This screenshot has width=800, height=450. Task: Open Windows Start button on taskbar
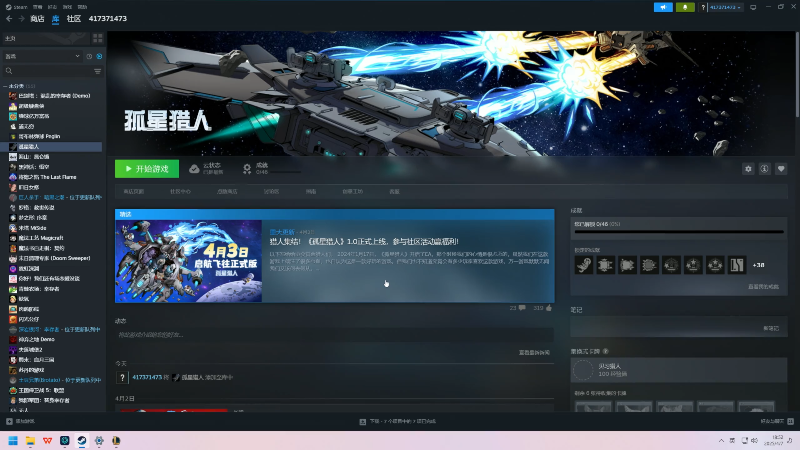13,440
